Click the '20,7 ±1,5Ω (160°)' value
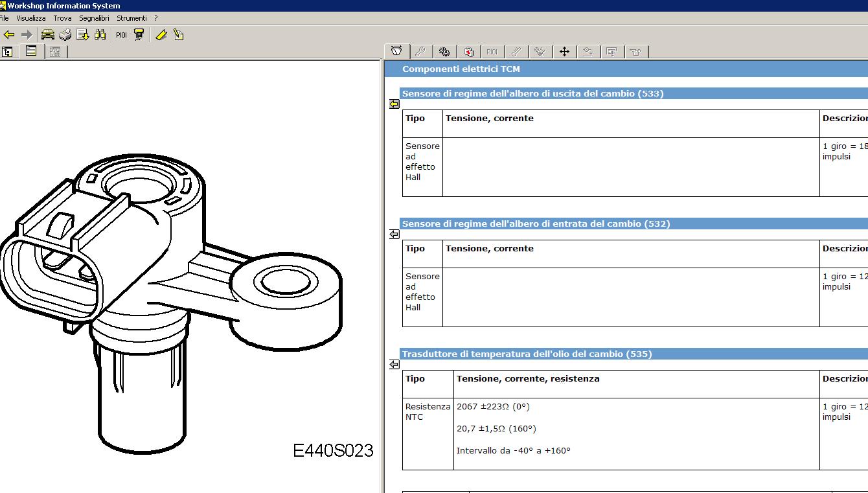This screenshot has width=868, height=493. point(496,429)
